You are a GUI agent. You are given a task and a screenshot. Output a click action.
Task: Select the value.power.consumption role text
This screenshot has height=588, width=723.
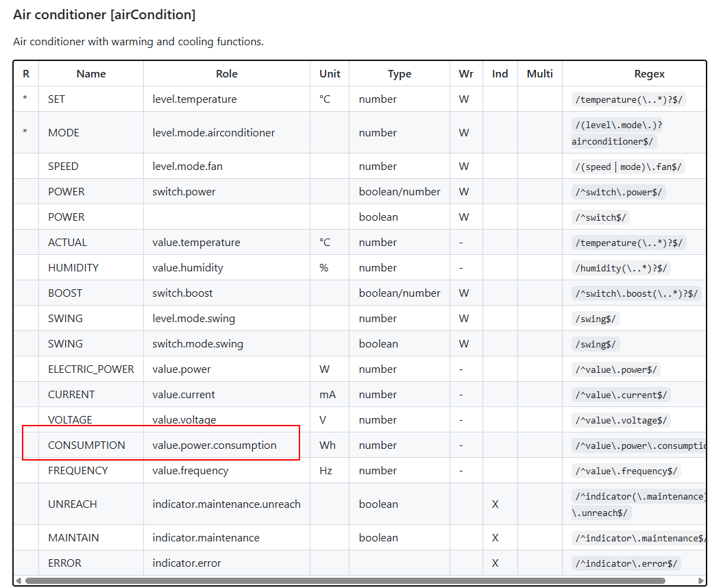[215, 445]
